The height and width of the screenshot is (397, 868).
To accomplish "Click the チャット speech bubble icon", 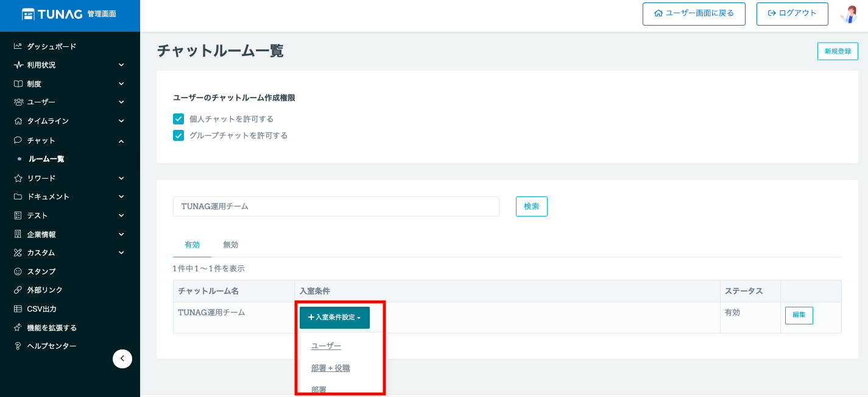I will tap(18, 140).
